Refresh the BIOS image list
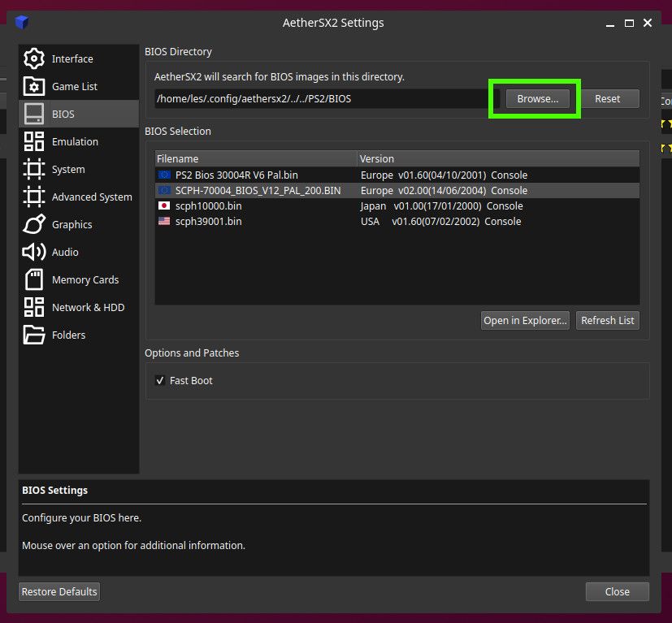This screenshot has width=672, height=623. pos(607,320)
